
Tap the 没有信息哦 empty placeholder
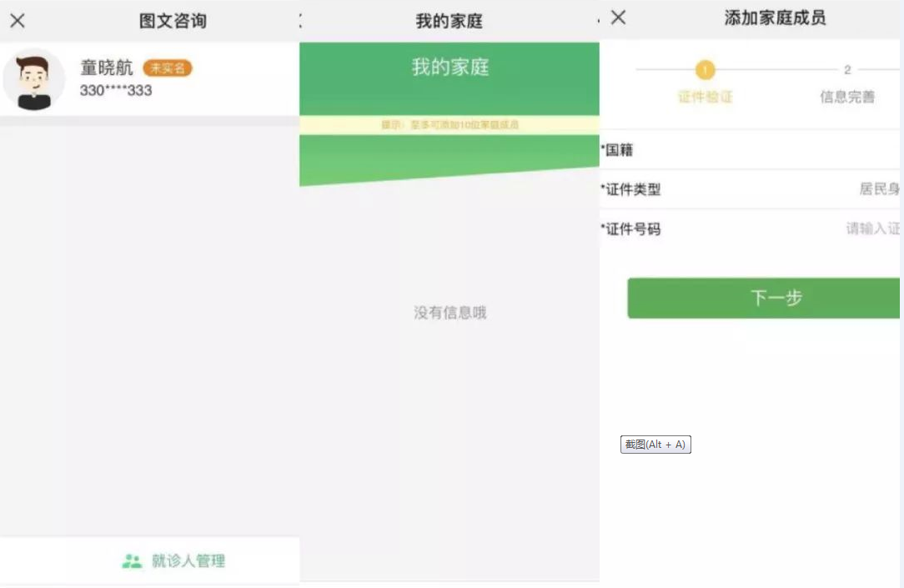449,313
